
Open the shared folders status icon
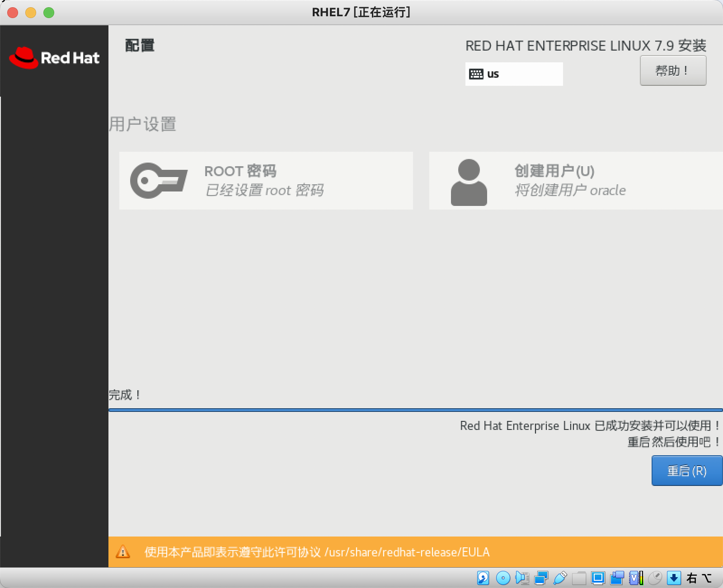[579, 578]
